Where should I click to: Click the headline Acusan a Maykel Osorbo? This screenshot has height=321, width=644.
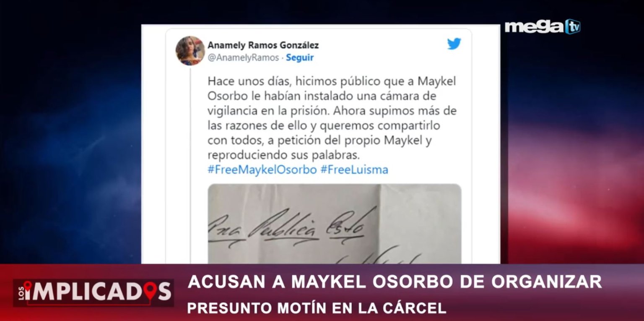[x=395, y=282]
